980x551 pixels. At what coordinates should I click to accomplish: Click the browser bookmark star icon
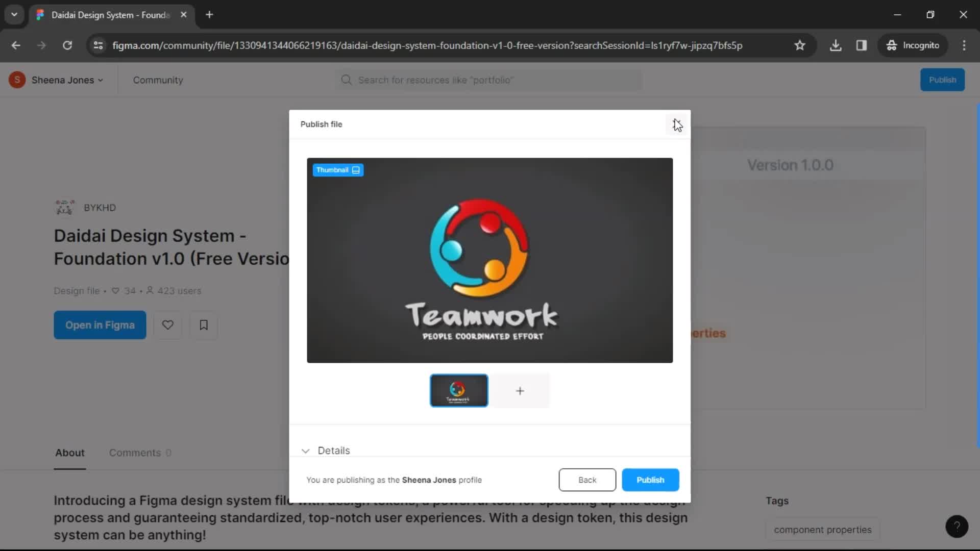point(800,45)
